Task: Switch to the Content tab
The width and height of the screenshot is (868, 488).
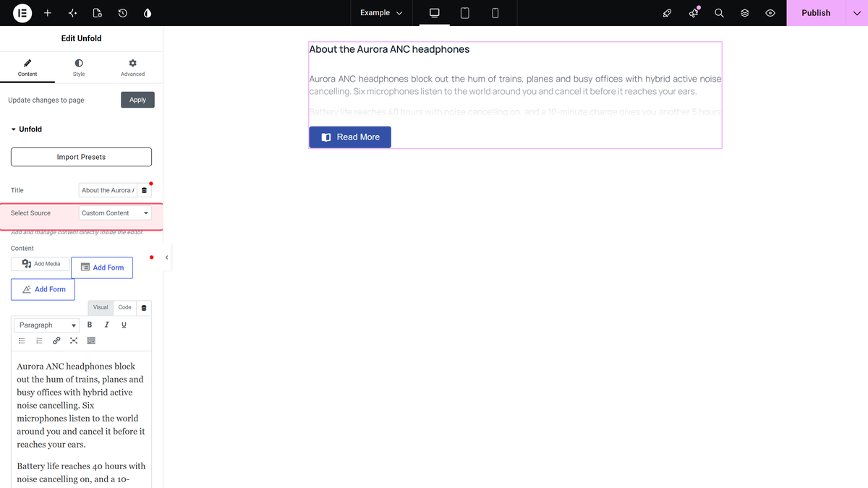Action: pyautogui.click(x=27, y=69)
